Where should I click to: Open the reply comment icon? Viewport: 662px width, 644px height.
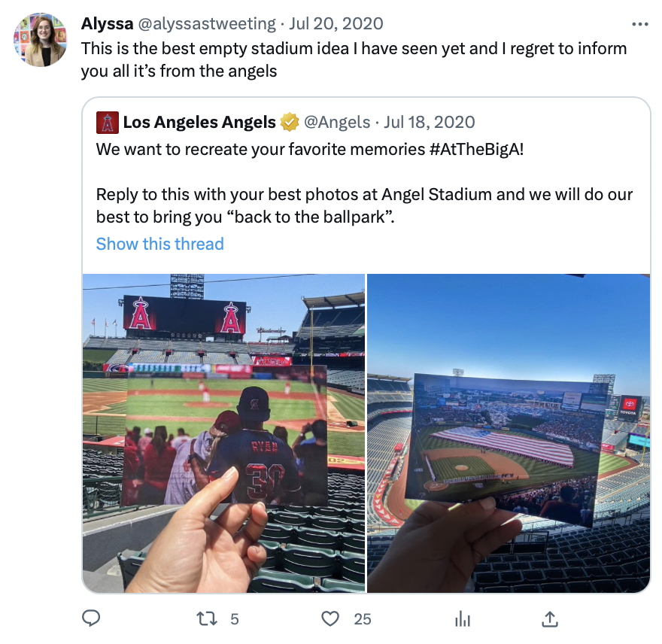91,618
